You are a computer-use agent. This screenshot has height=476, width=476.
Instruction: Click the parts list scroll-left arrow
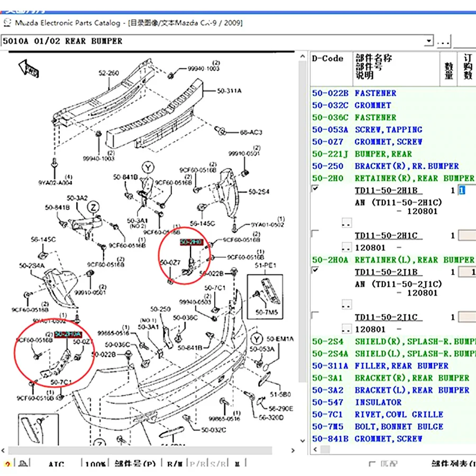click(x=315, y=449)
